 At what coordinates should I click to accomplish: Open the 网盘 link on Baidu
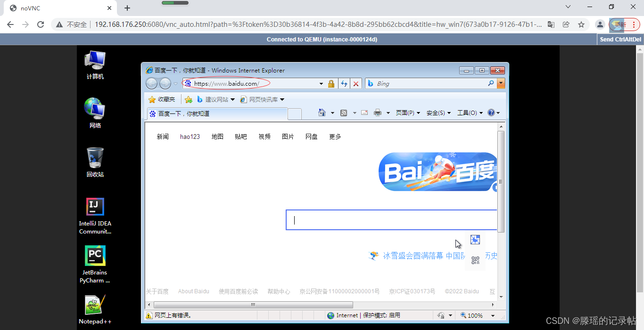pos(312,137)
